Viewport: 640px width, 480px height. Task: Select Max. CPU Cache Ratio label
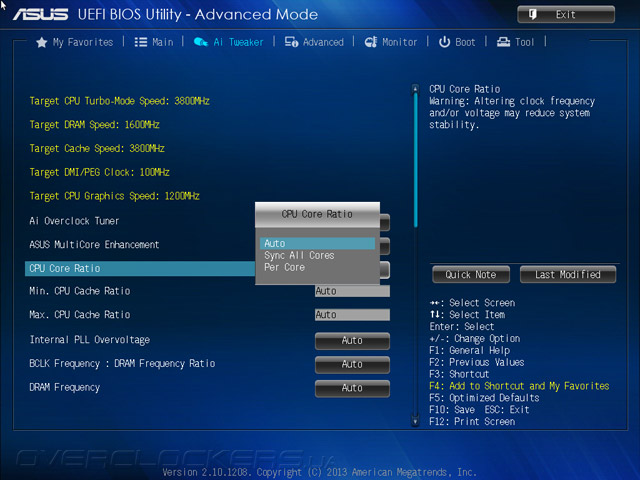click(x=80, y=315)
